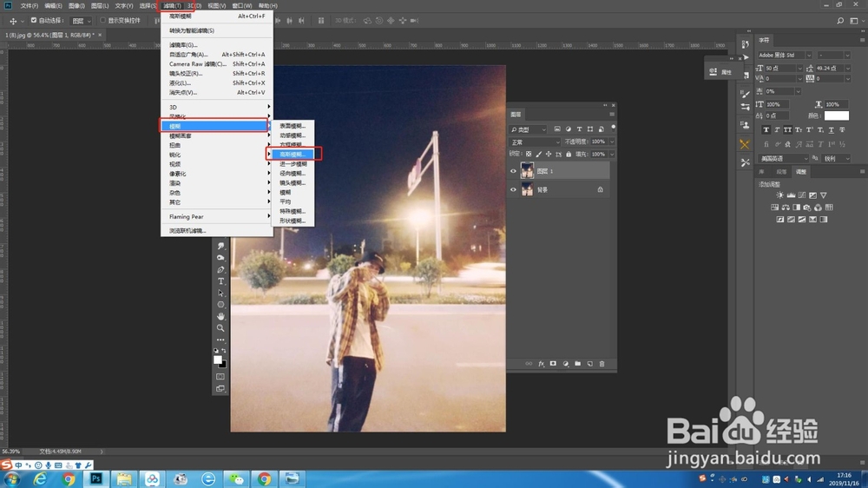Open the leading 49.24 dropdown
This screenshot has height=488, width=868.
coord(847,68)
